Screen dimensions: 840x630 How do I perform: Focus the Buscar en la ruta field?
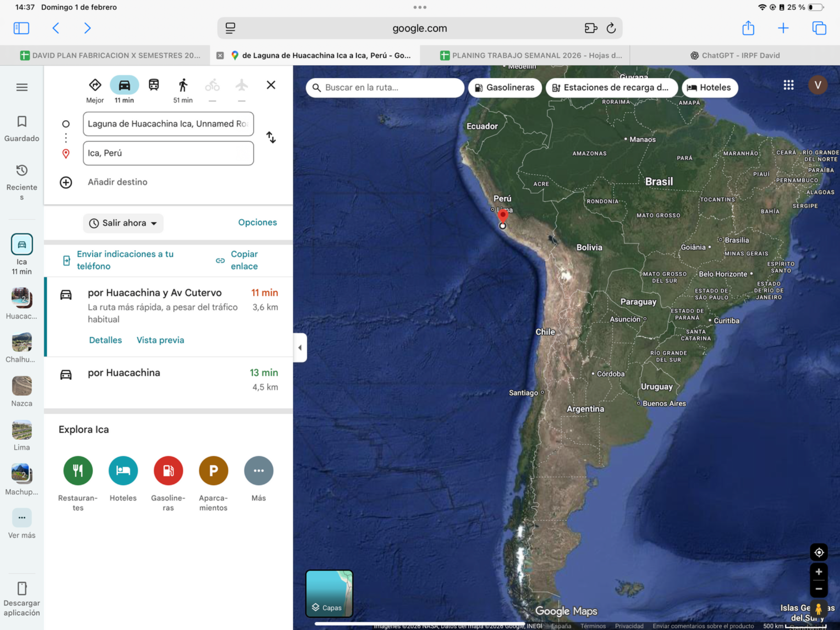(385, 87)
